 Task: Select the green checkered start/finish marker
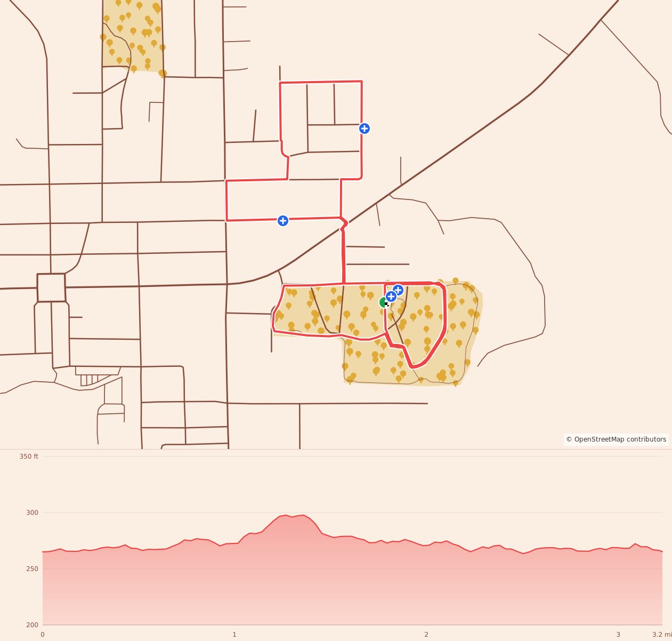(x=384, y=302)
